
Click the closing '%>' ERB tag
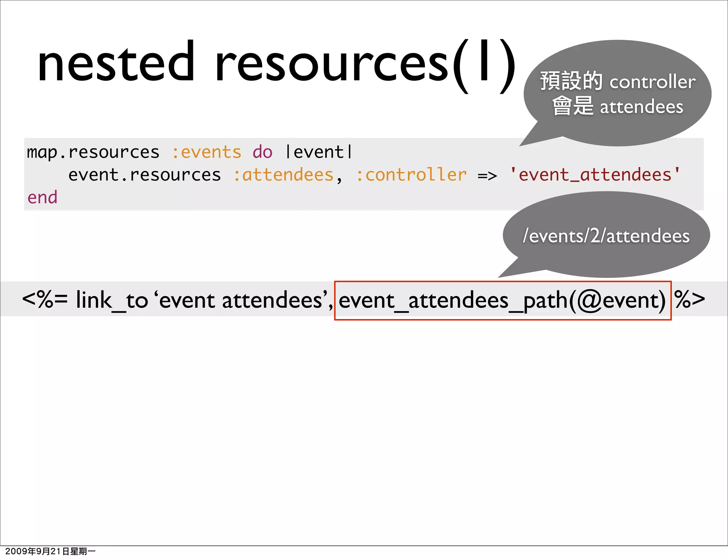[x=689, y=299]
